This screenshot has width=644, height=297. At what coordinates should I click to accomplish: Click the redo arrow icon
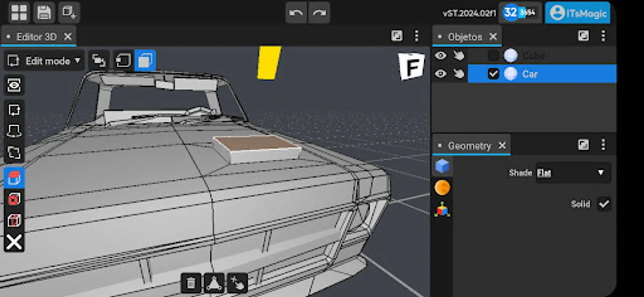tap(319, 13)
